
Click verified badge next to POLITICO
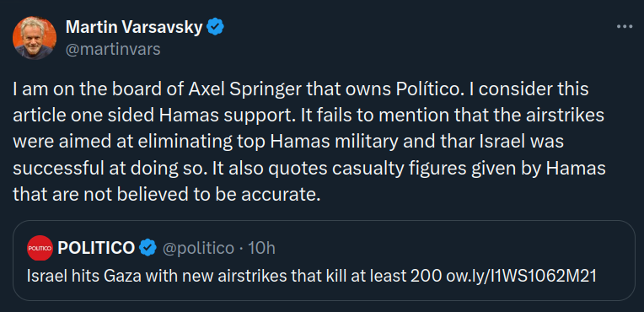(x=148, y=248)
